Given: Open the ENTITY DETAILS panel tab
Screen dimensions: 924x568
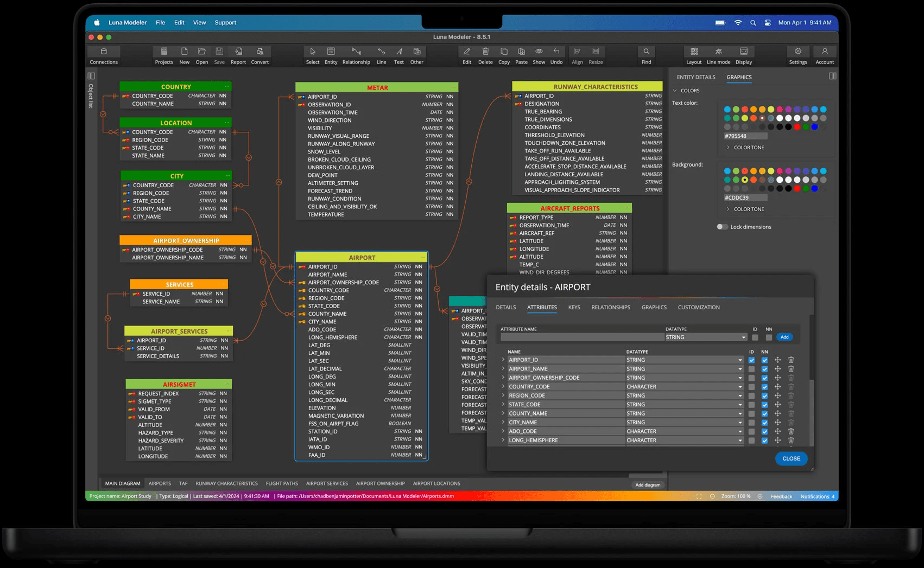Looking at the screenshot, I should point(696,77).
